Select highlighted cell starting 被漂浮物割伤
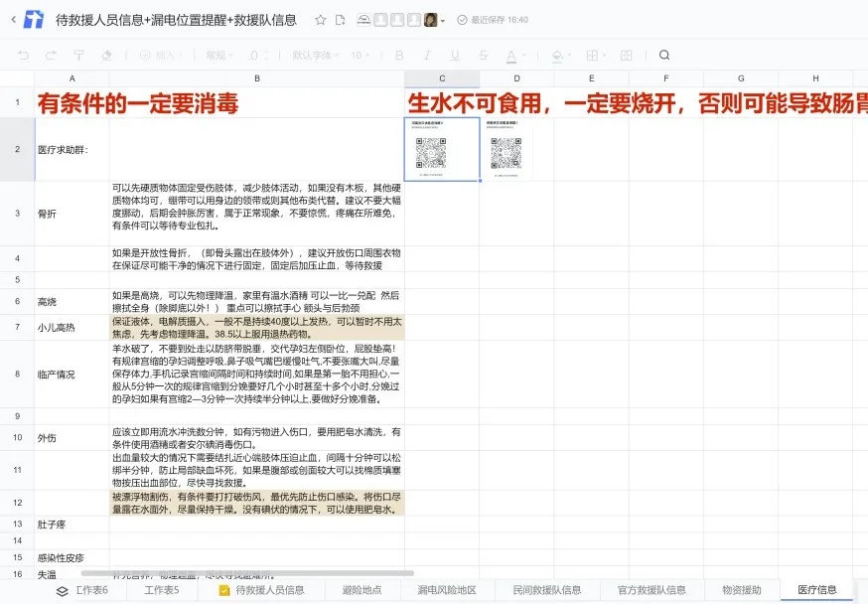This screenshot has height=604, width=868. (x=257, y=503)
